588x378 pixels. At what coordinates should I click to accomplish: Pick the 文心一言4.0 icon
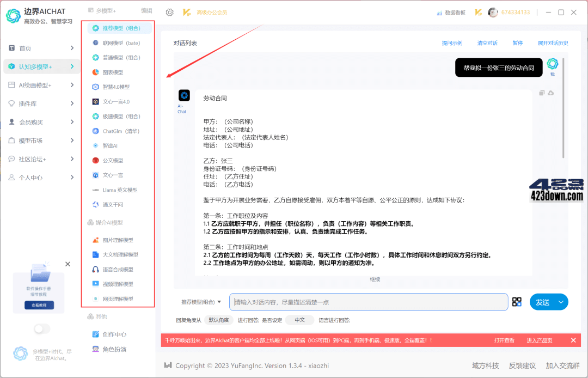[96, 102]
